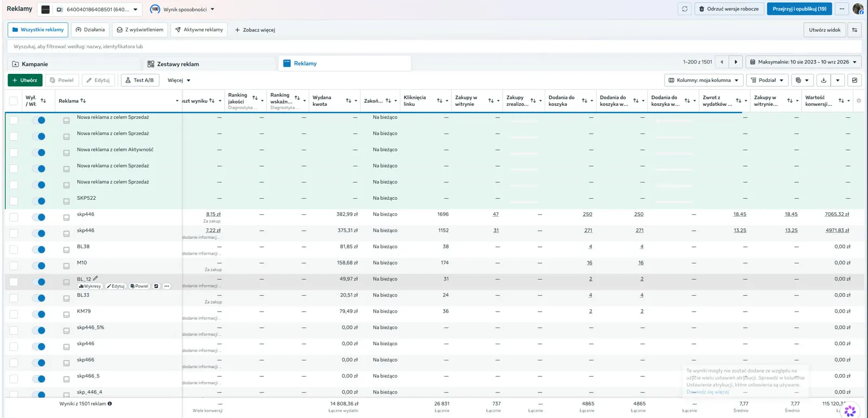Click Przejrzyj i opublikuj (19)
This screenshot has height=418, width=868.
[x=799, y=9]
